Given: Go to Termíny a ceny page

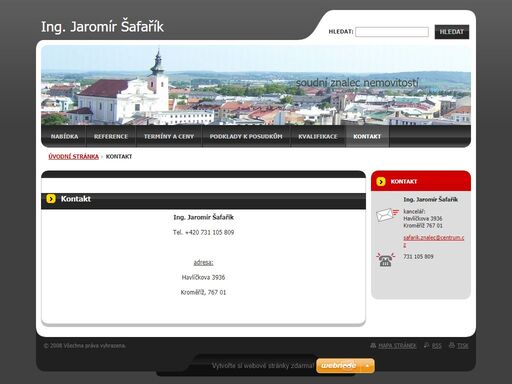Looking at the screenshot, I should coord(169,136).
